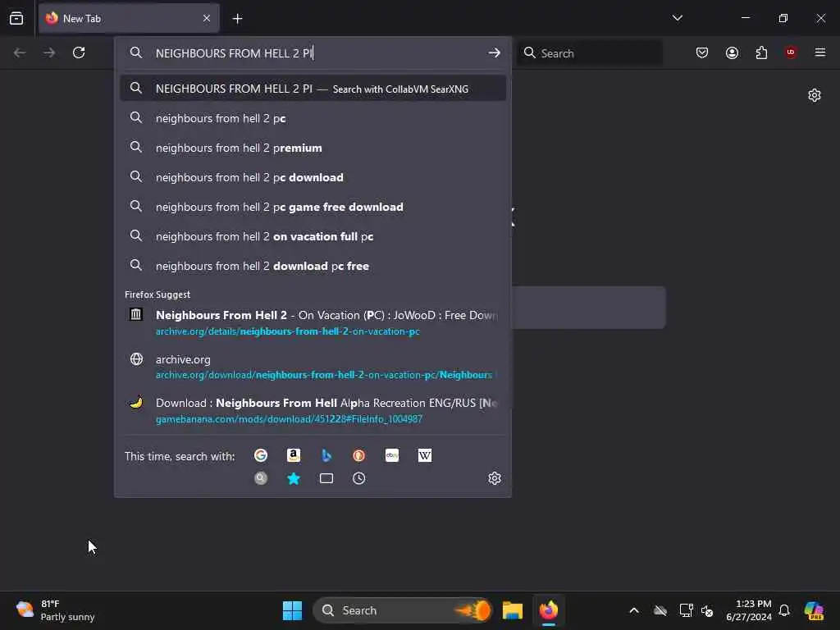Click the muted volume tray icon

(707, 610)
